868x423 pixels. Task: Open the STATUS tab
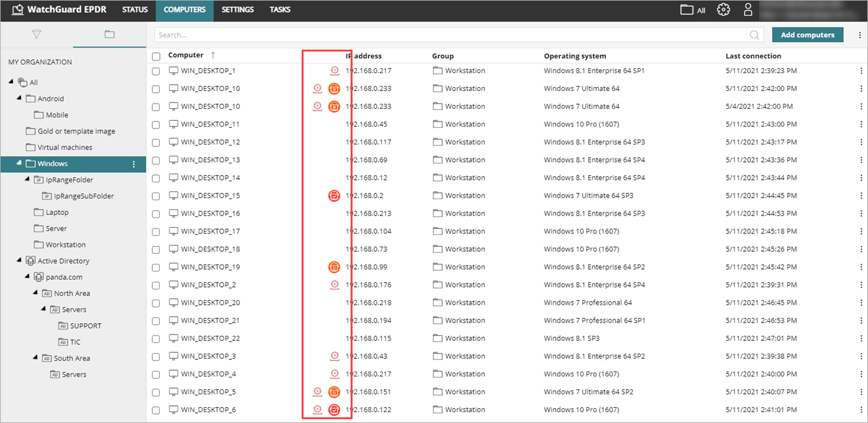tap(135, 10)
